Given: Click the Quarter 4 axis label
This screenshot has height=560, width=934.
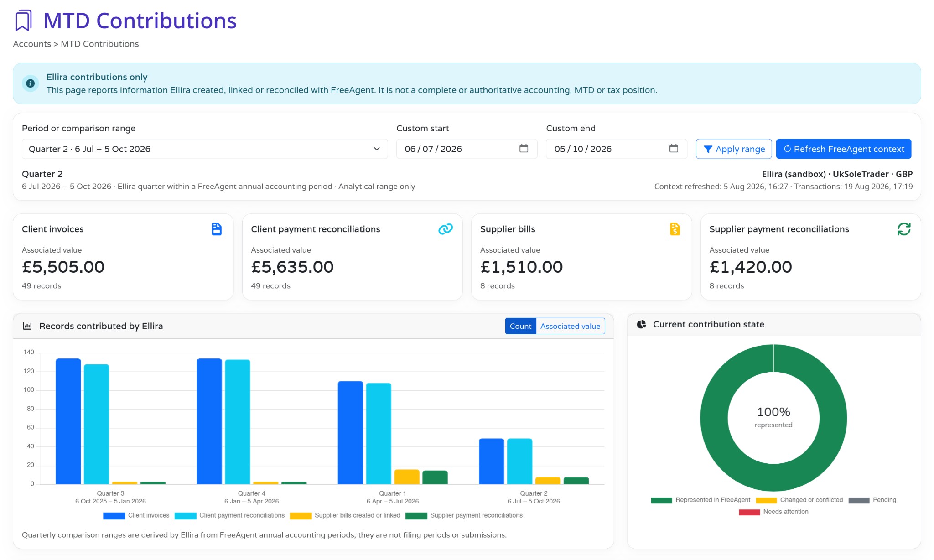Looking at the screenshot, I should 251,497.
